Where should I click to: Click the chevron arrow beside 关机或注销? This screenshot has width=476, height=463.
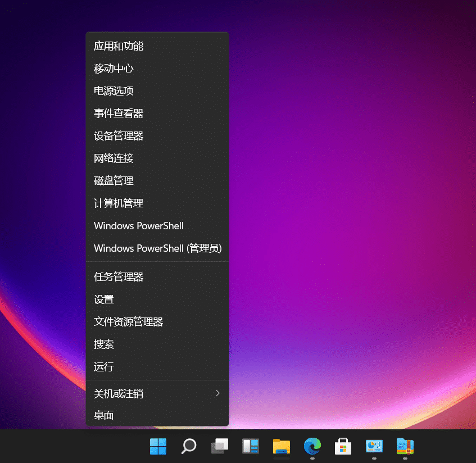pos(217,393)
